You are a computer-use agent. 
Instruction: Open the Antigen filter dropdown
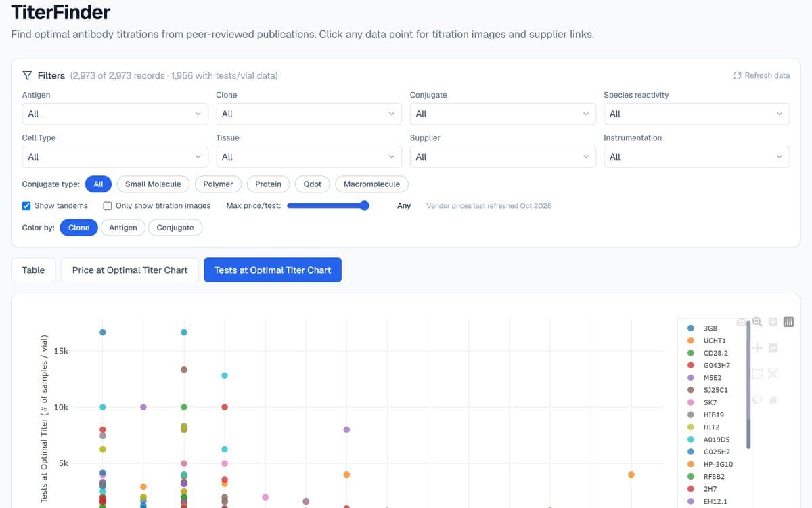[115, 114]
